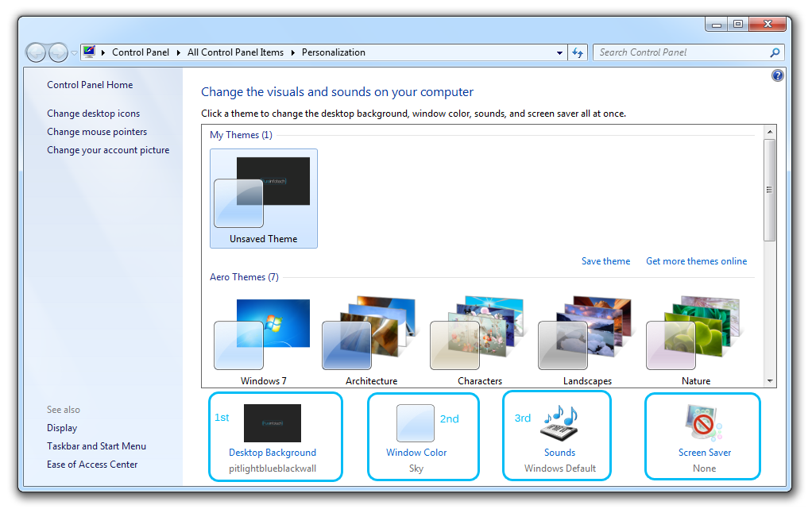Image resolution: width=812 pixels, height=509 pixels.
Task: Open Window Color settings labeled Sky
Action: (x=416, y=452)
